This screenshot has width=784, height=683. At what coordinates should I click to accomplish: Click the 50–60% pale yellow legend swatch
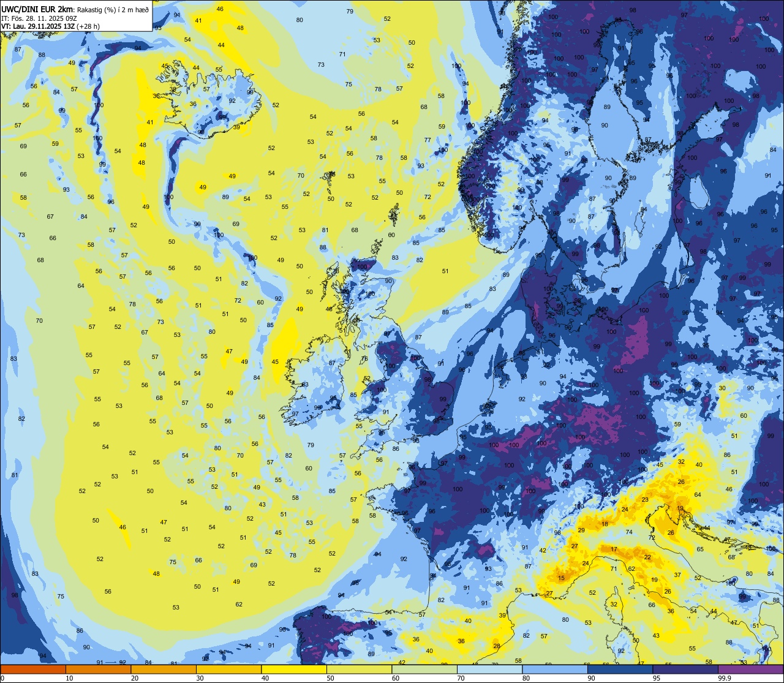click(359, 670)
